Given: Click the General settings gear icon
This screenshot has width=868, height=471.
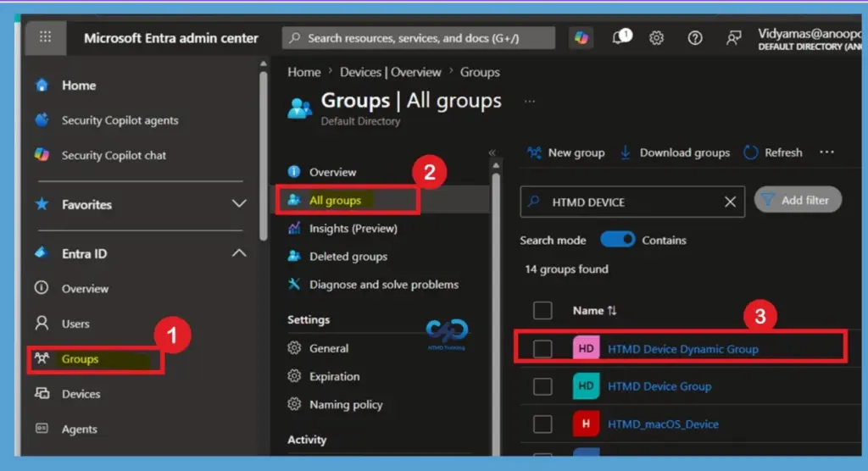Looking at the screenshot, I should pos(294,347).
